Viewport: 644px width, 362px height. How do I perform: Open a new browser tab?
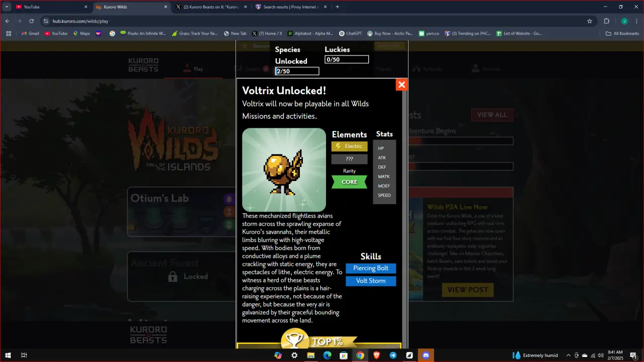click(337, 7)
